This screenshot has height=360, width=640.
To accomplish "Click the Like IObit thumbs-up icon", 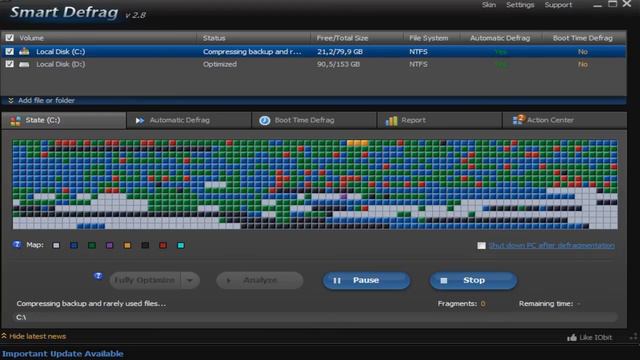I will click(x=572, y=337).
